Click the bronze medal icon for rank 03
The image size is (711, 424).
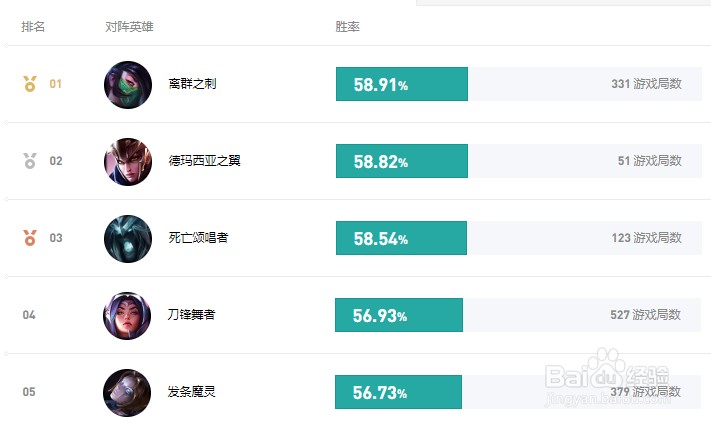[x=30, y=238]
